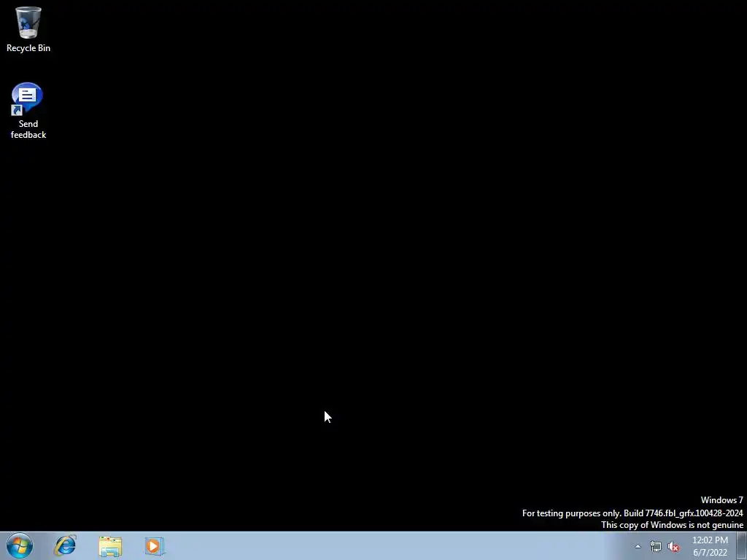
Task: Launch Windows Media Player from taskbar
Action: (x=155, y=546)
